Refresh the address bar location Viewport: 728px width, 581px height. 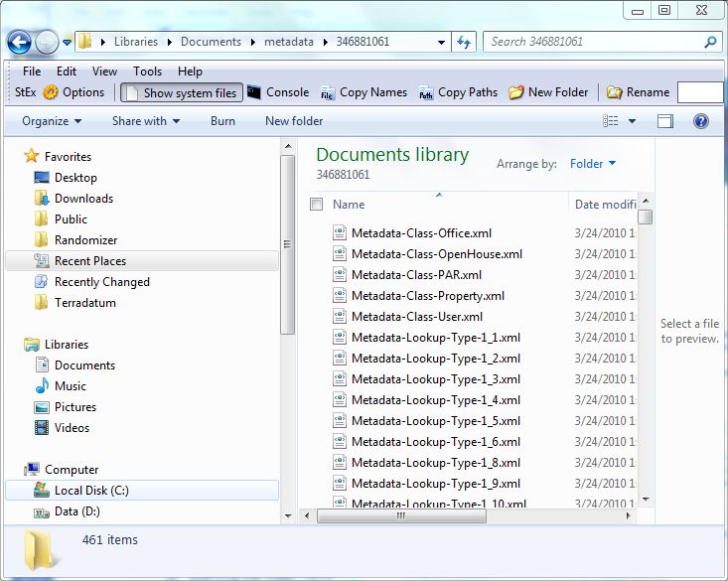[464, 43]
